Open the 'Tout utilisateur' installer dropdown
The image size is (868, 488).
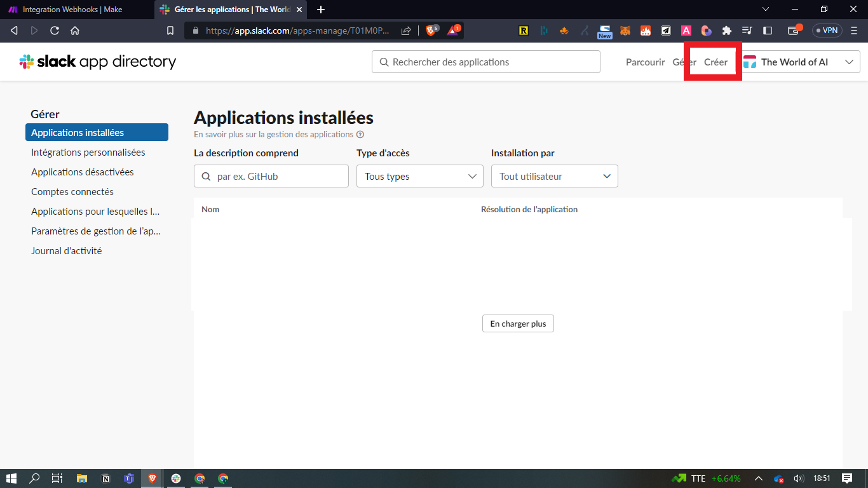coord(555,176)
